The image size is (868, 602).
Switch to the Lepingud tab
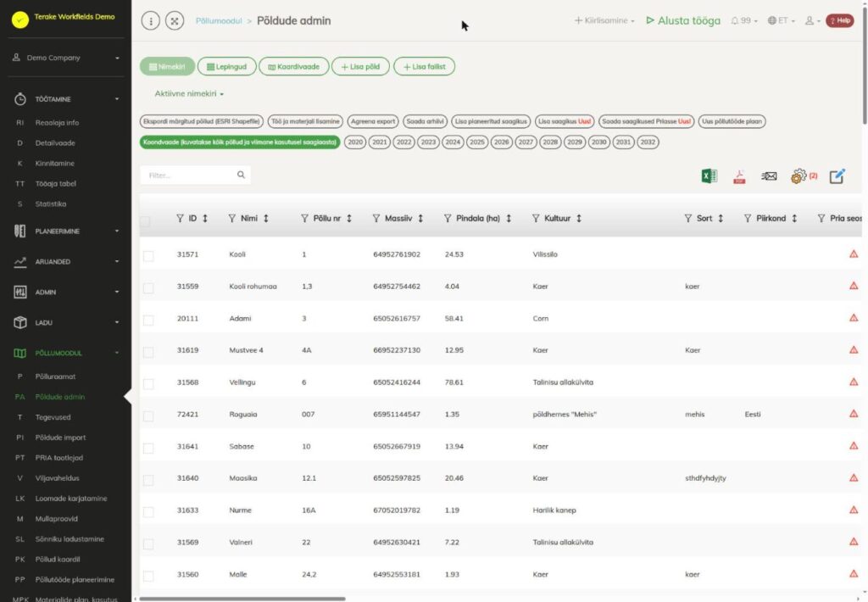click(227, 66)
